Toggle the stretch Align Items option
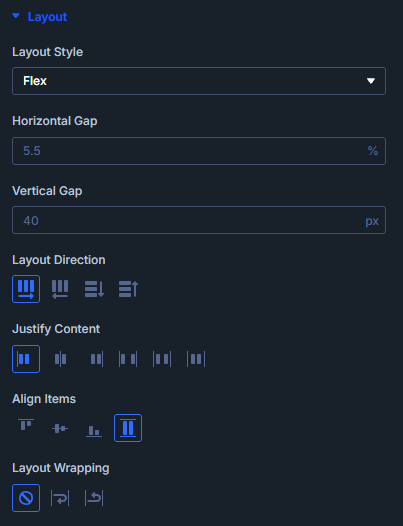This screenshot has width=403, height=526. (x=128, y=428)
